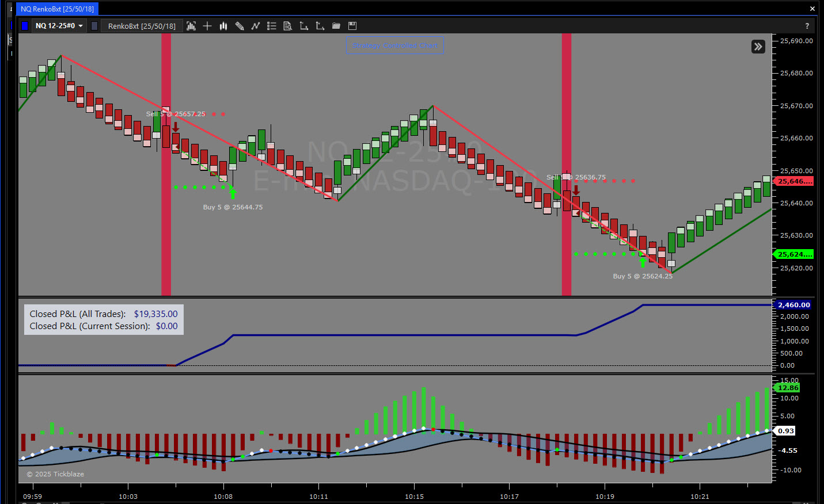Click the save floppy disk icon
This screenshot has height=504, width=824.
pyautogui.click(x=352, y=26)
